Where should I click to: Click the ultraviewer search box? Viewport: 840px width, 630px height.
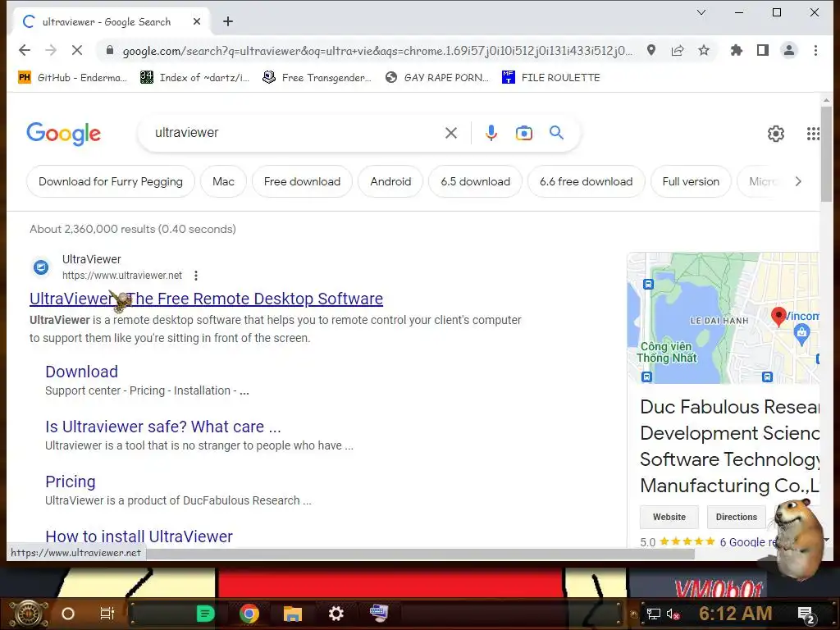pos(294,132)
